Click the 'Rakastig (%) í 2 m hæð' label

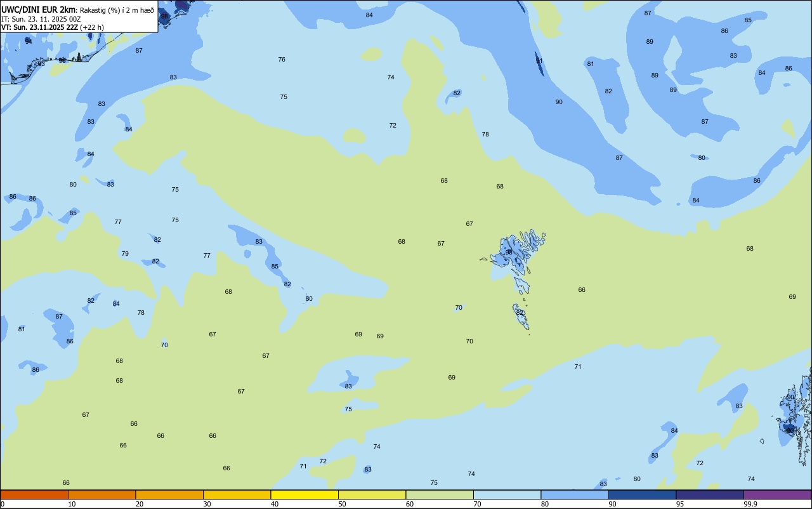[x=117, y=10]
